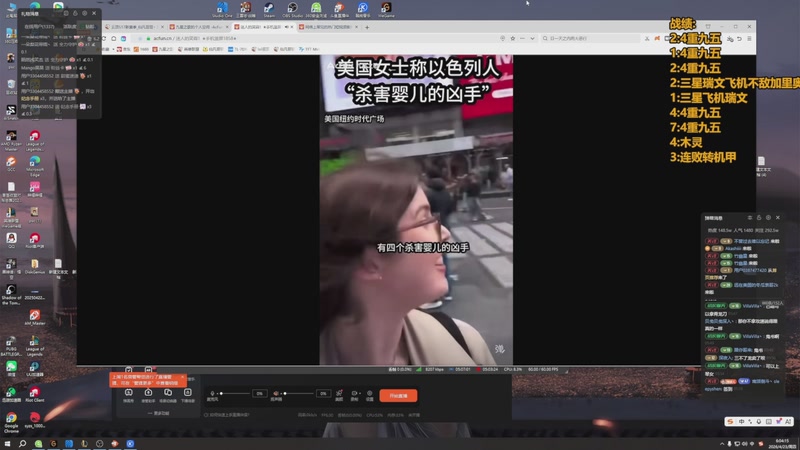Adjust the microphone volume slider
The width and height of the screenshot is (800, 450).
[235, 393]
